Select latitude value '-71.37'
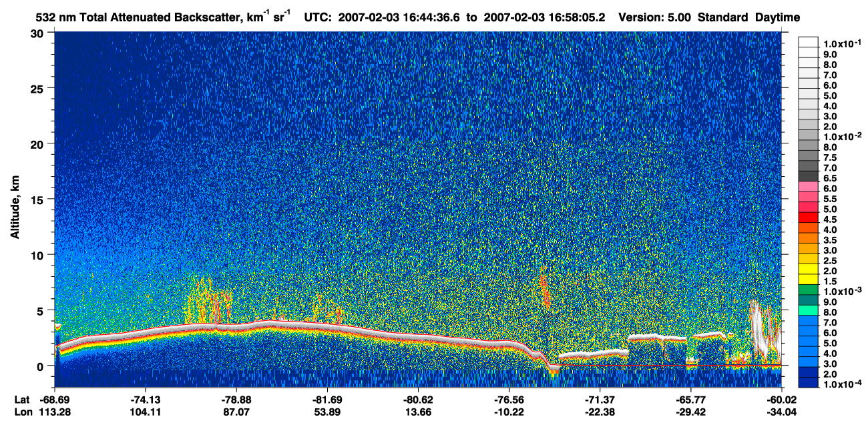Viewport: 868px width, 445px height. click(600, 399)
